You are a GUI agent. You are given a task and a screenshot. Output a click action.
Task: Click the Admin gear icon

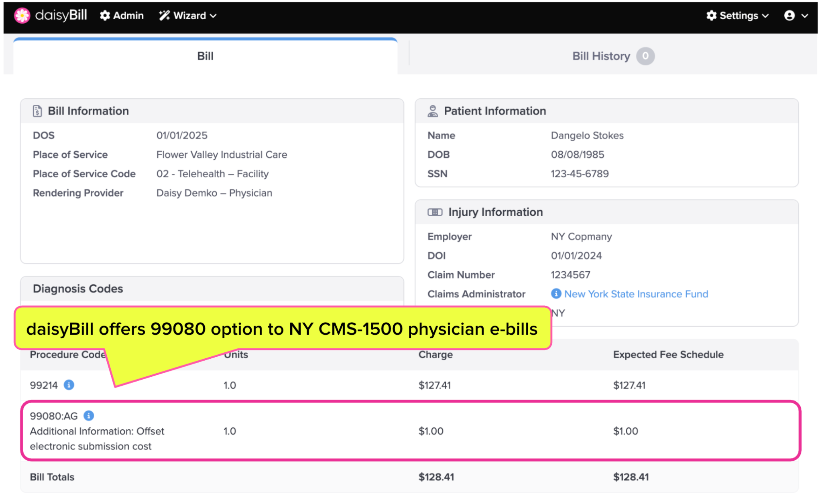click(x=105, y=16)
